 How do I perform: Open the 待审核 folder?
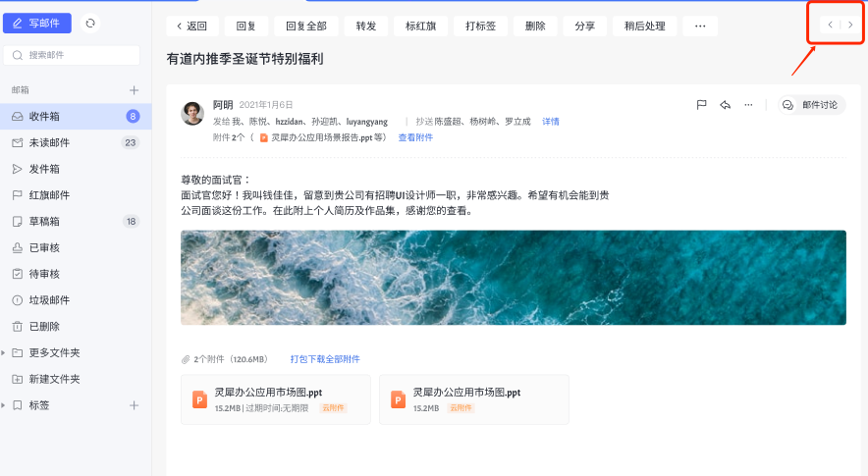point(76,274)
